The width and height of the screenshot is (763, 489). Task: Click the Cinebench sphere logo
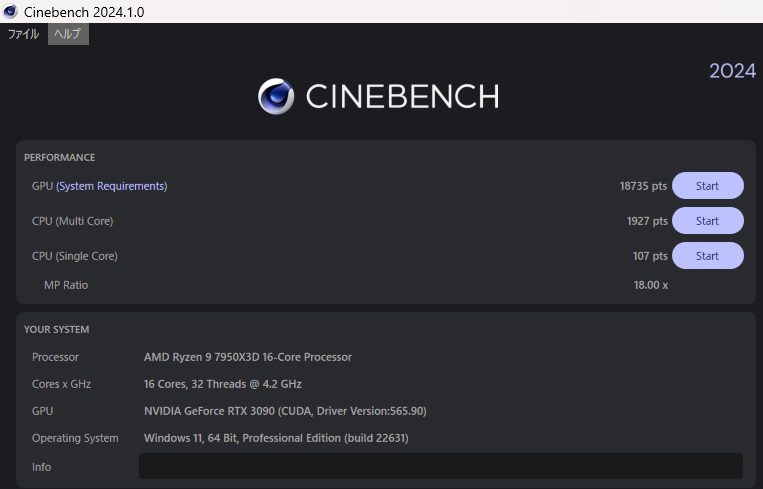tap(276, 96)
